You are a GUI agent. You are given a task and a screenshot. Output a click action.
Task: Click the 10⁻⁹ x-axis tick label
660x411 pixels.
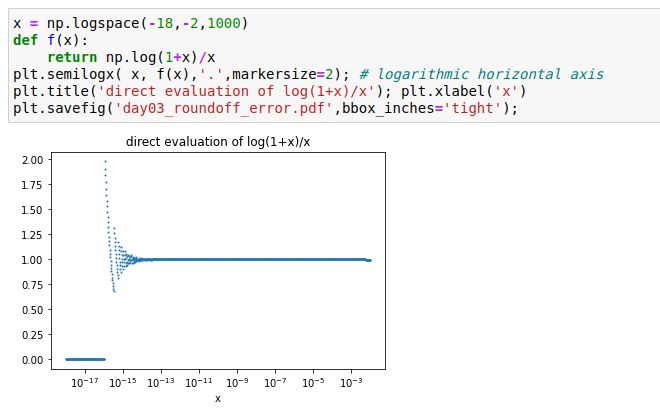pos(237,382)
